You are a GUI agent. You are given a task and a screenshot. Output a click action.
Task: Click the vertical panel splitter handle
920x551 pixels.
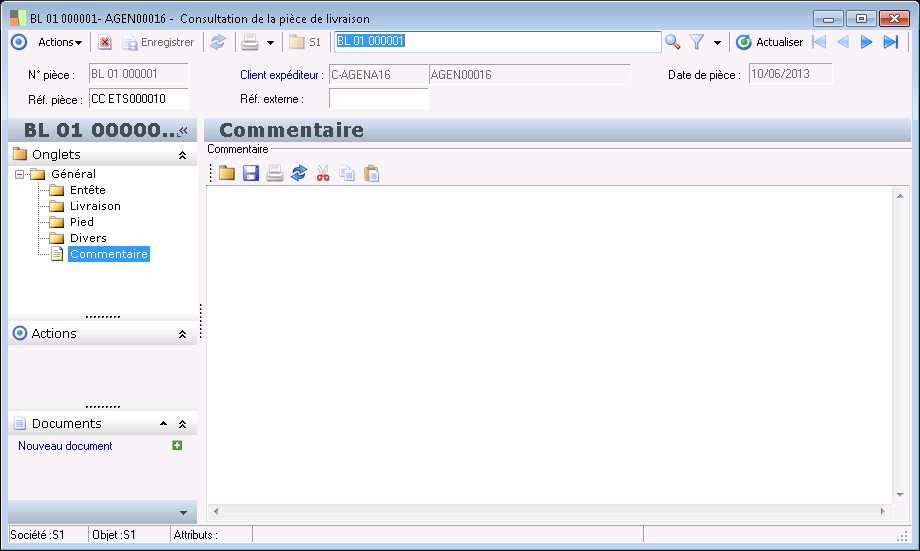201,321
